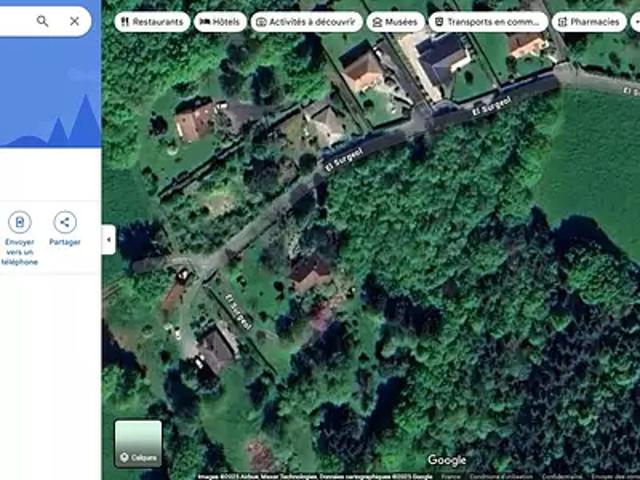Open the Activités à découvrir filter
The width and height of the screenshot is (640, 480).
306,21
